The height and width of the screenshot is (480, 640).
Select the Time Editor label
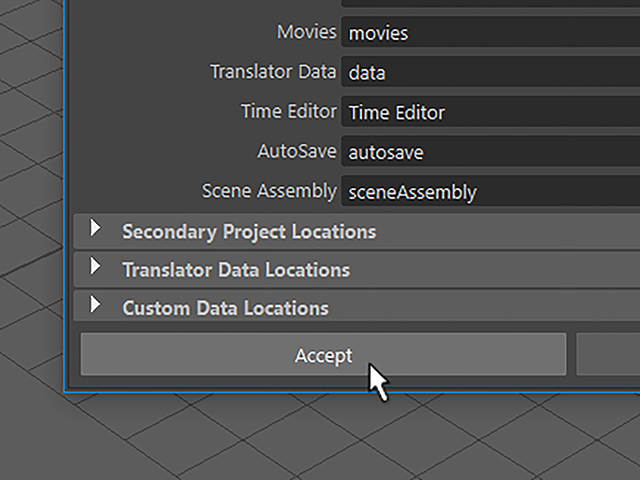point(289,111)
